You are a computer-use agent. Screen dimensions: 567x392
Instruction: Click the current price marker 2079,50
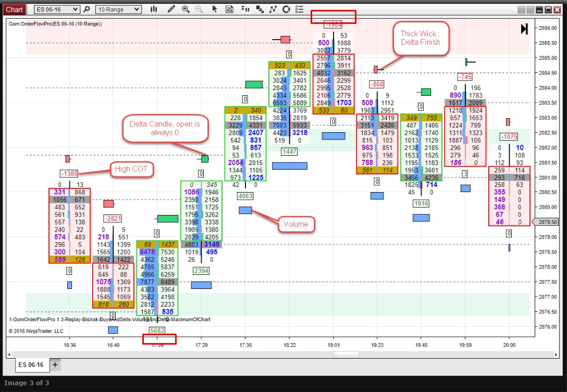546,222
